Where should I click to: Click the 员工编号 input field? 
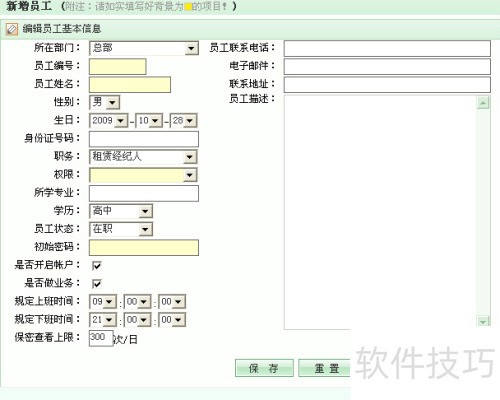point(118,66)
